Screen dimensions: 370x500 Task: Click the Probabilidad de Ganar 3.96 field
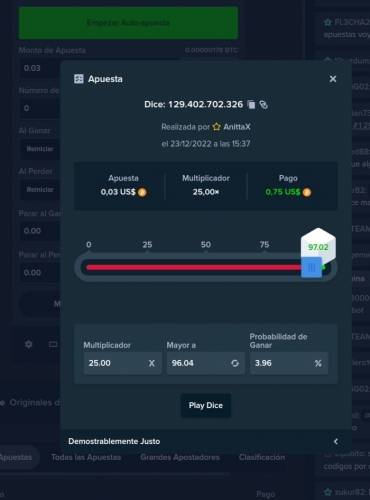[289, 363]
